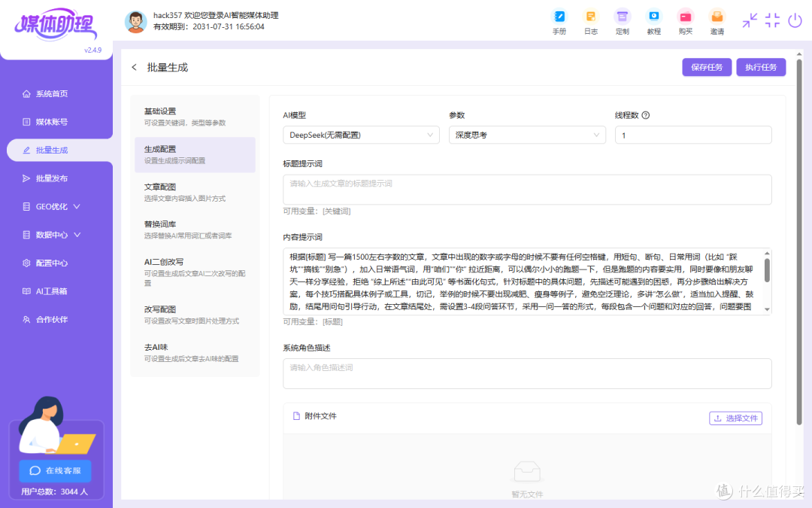Click the 有效期到 expiry date text
This screenshot has height=508, width=812.
[209, 26]
